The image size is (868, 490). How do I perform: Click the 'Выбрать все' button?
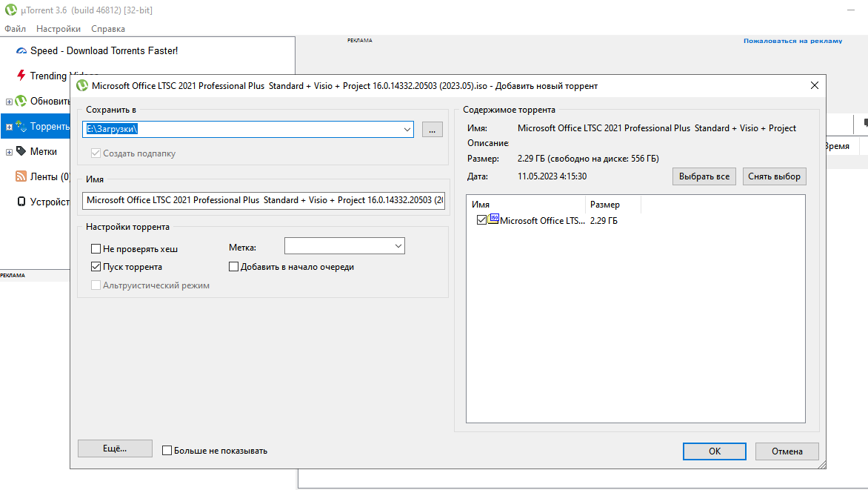(x=704, y=176)
